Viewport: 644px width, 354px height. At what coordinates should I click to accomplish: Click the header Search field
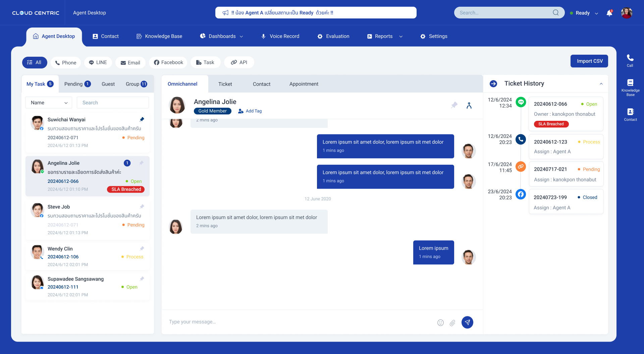[509, 13]
